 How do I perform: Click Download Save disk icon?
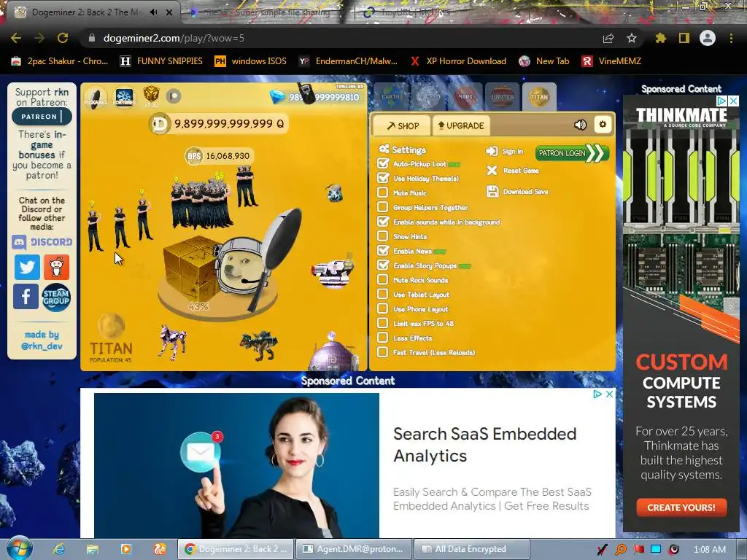[x=492, y=192]
